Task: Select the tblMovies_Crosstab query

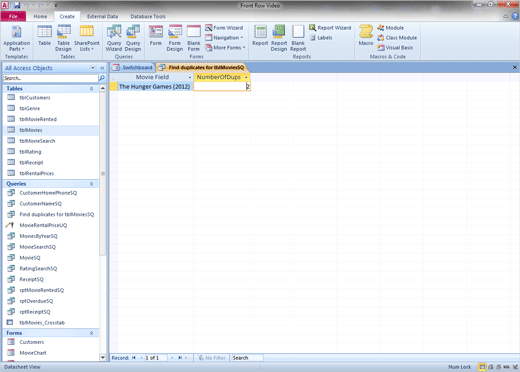Action: (x=51, y=323)
